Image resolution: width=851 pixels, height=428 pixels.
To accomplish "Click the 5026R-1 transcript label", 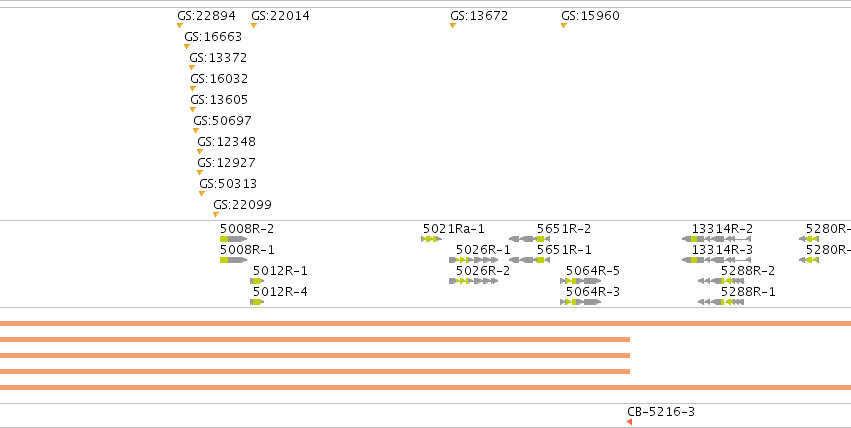I will (483, 250).
